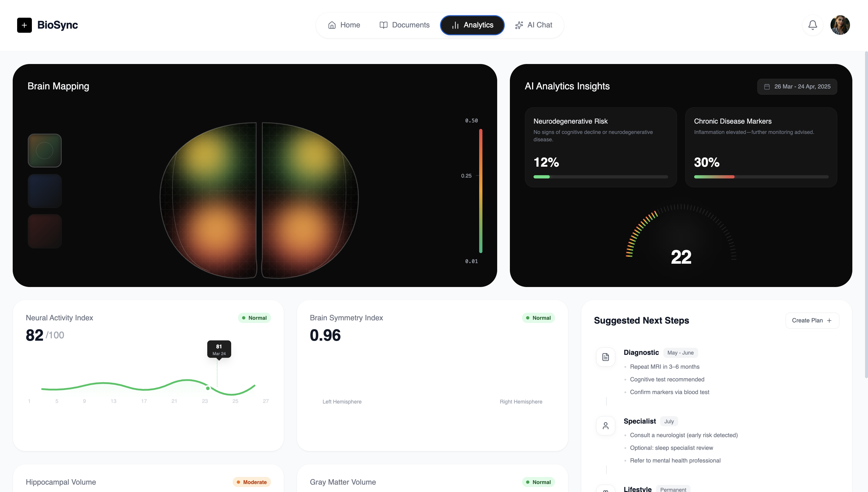Open the notifications bell
Screen dimensions: 868x492
coord(812,25)
